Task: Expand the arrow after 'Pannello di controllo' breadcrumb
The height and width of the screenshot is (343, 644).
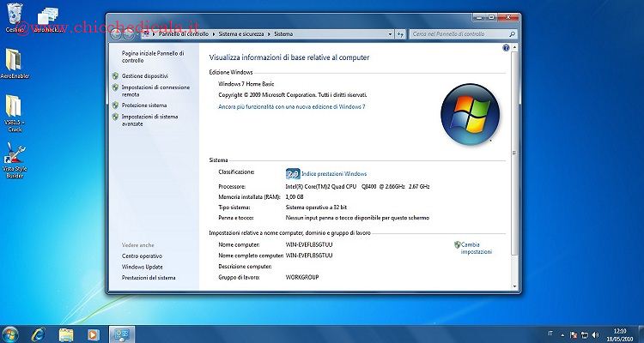Action: pyautogui.click(x=212, y=33)
